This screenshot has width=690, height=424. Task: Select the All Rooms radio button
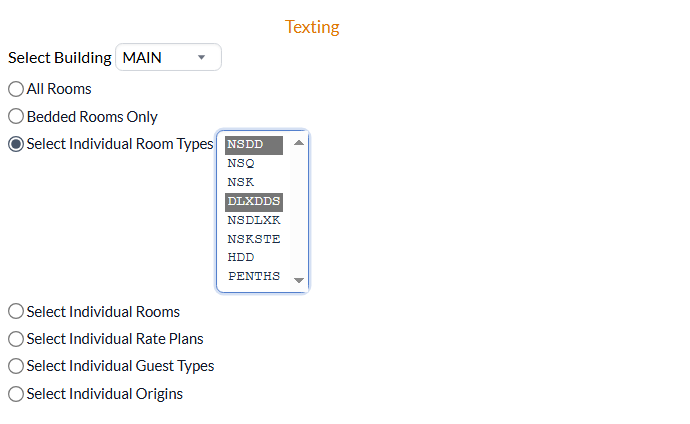(x=16, y=89)
